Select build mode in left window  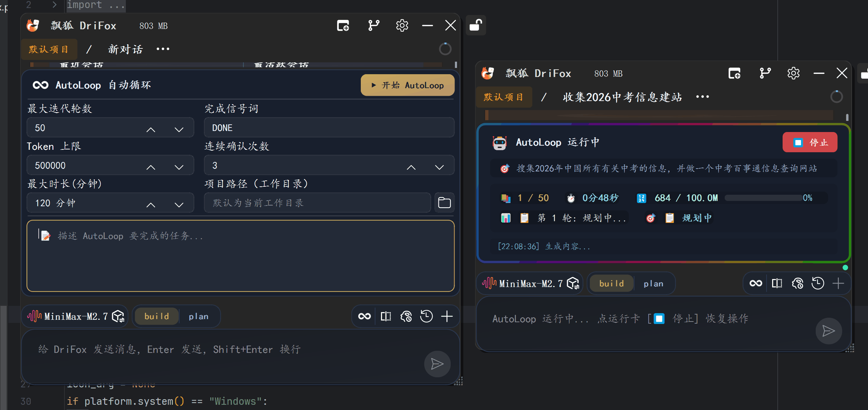coord(157,316)
